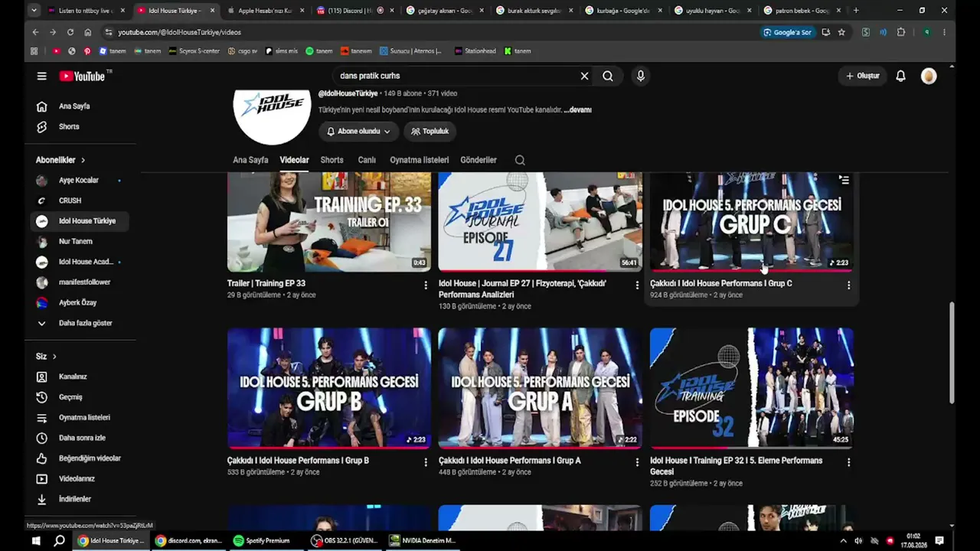Play Performans Gecesi Grup A thumbnail

point(541,388)
